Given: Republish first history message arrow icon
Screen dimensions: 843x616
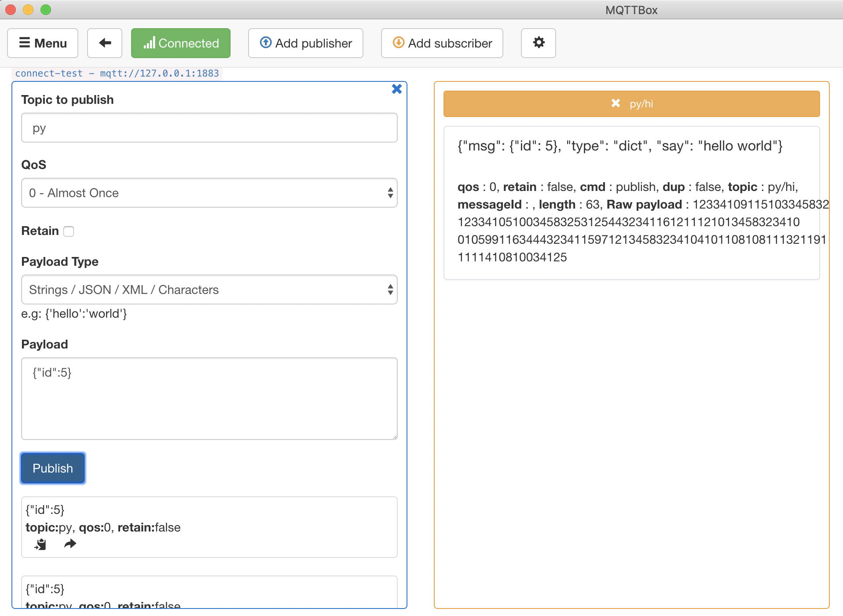Looking at the screenshot, I should [70, 544].
